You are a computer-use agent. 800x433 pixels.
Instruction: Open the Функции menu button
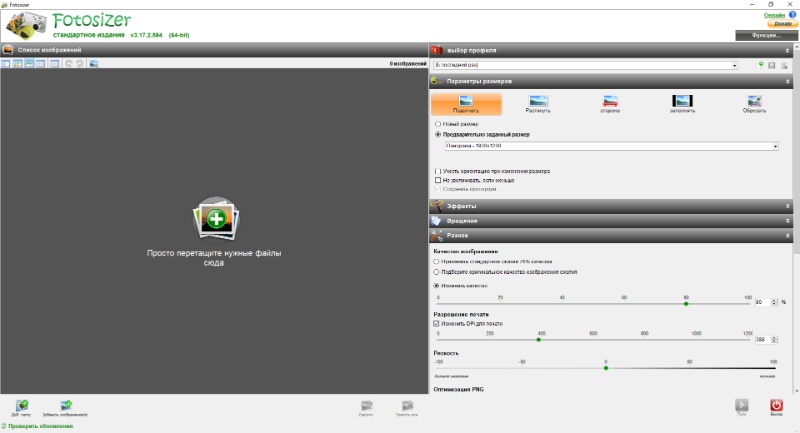click(x=766, y=35)
